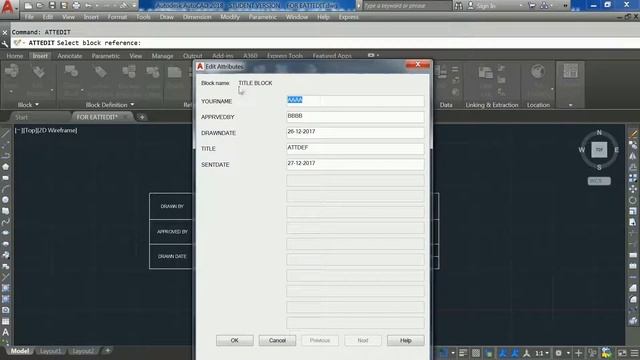The width and height of the screenshot is (640, 360).
Task: Click the binoculars search icon
Action: (458, 6)
